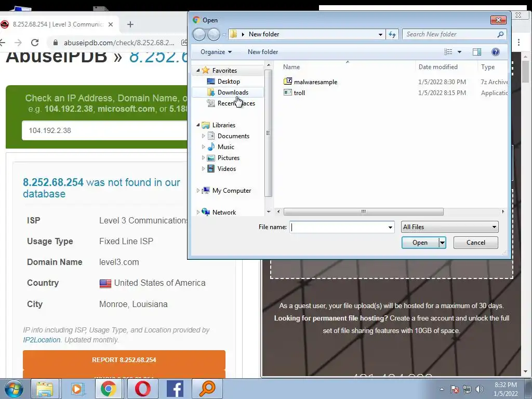The width and height of the screenshot is (532, 399).
Task: Click the network tray icon
Action: click(467, 389)
